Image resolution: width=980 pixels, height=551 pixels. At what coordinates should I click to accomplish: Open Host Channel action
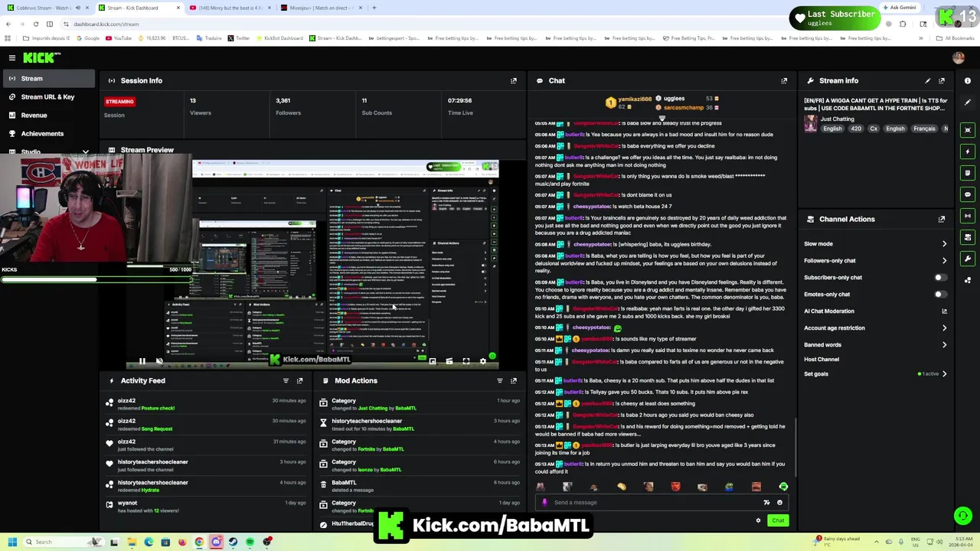[822, 359]
